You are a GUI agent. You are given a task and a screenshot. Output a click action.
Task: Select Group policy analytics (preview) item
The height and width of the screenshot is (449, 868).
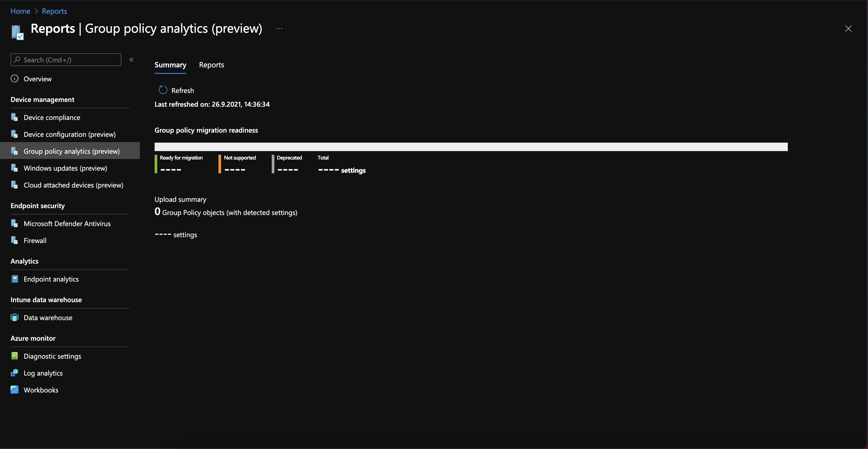click(x=70, y=151)
